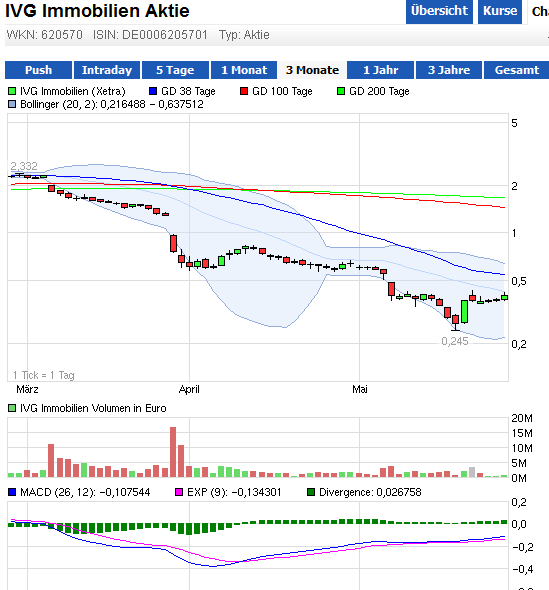Click the EXP (9): -0,134301 text
The image size is (549, 590).
tap(234, 492)
